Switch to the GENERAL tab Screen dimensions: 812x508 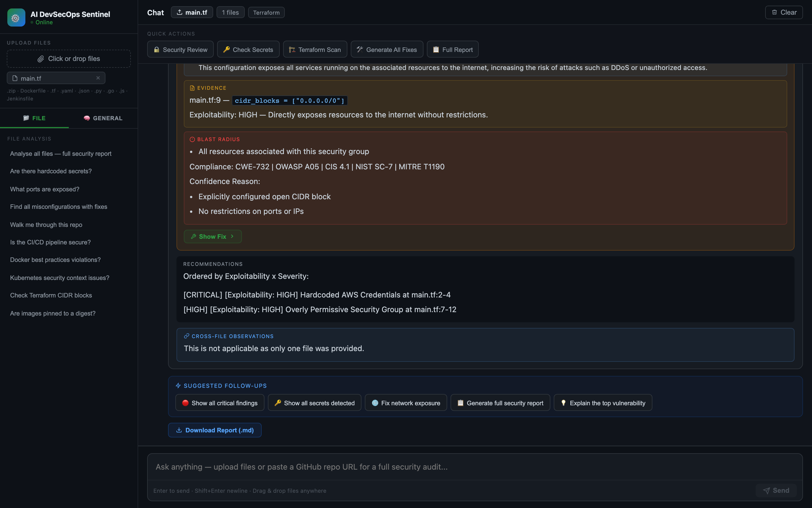point(103,118)
